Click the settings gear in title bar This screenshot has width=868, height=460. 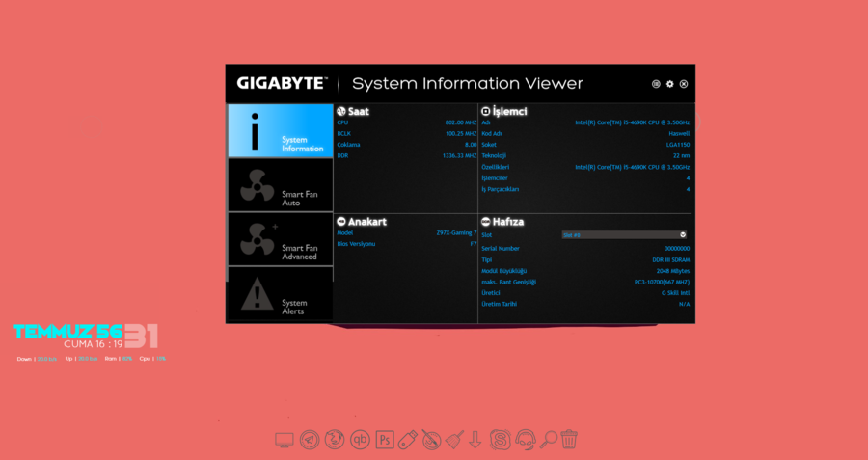coord(670,84)
